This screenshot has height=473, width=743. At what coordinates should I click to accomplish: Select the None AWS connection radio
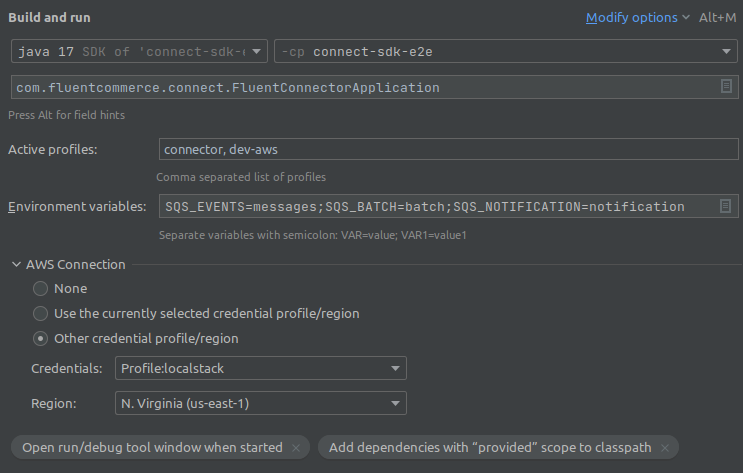click(x=40, y=288)
